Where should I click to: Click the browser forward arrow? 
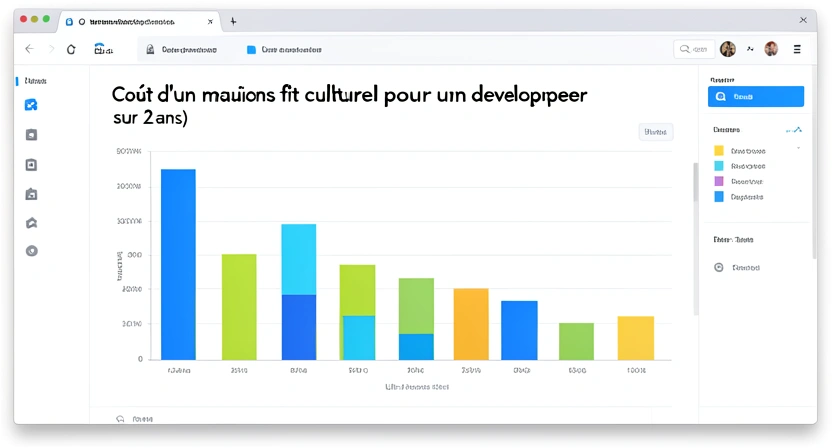click(x=51, y=49)
